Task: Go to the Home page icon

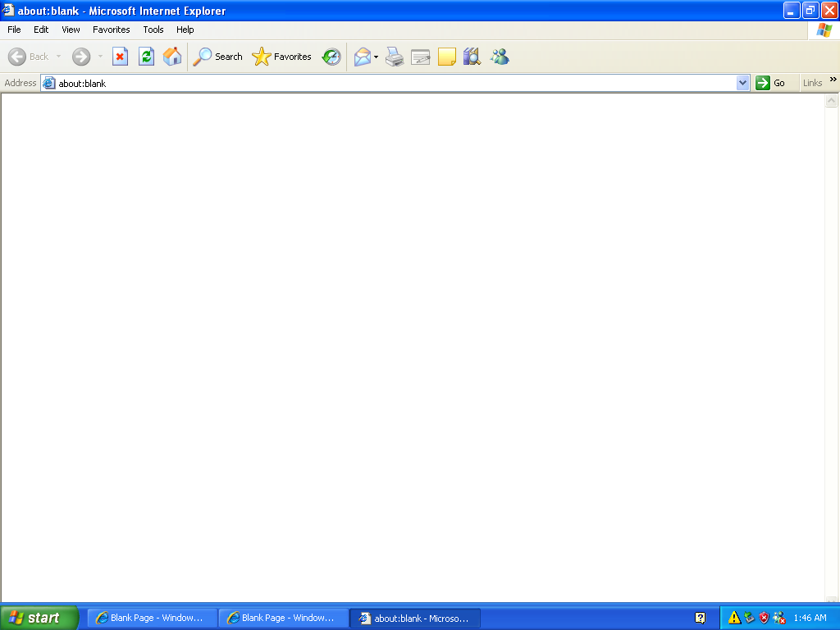Action: pyautogui.click(x=172, y=57)
